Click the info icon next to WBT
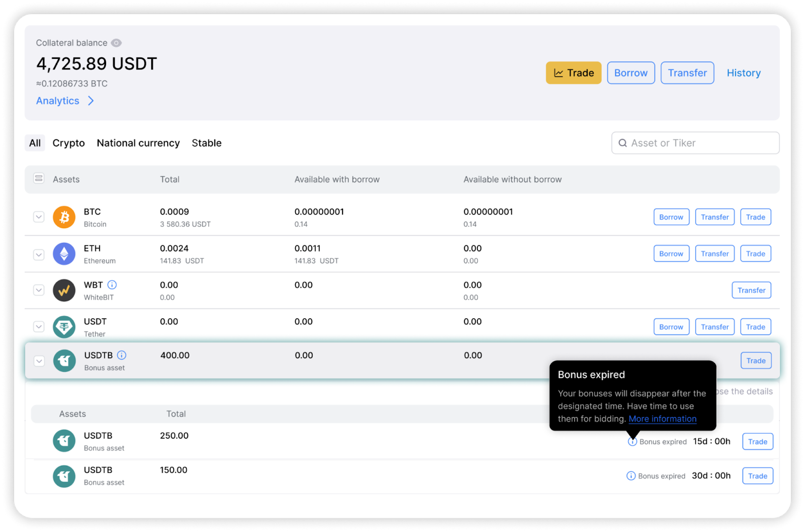 [112, 285]
